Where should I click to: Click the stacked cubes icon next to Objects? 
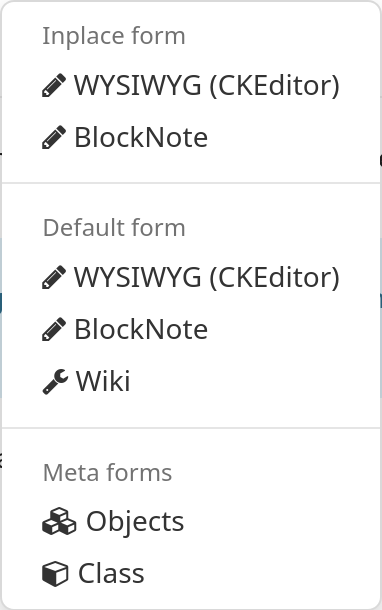click(x=59, y=521)
